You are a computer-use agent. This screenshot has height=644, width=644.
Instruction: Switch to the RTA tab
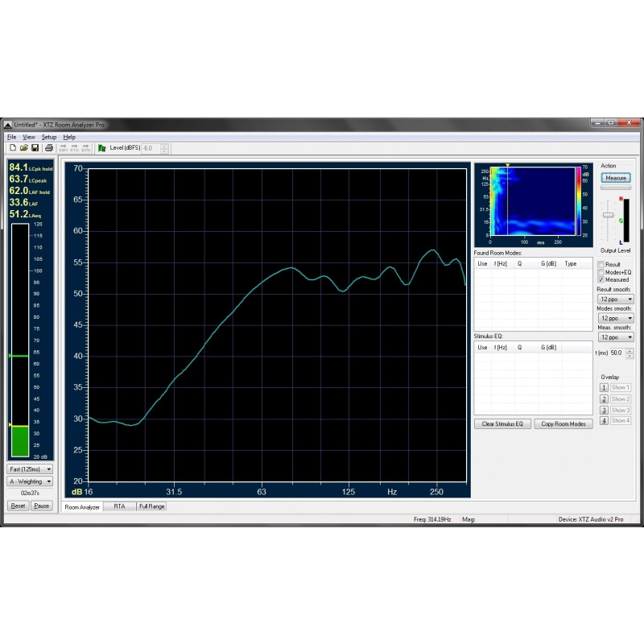click(119, 506)
